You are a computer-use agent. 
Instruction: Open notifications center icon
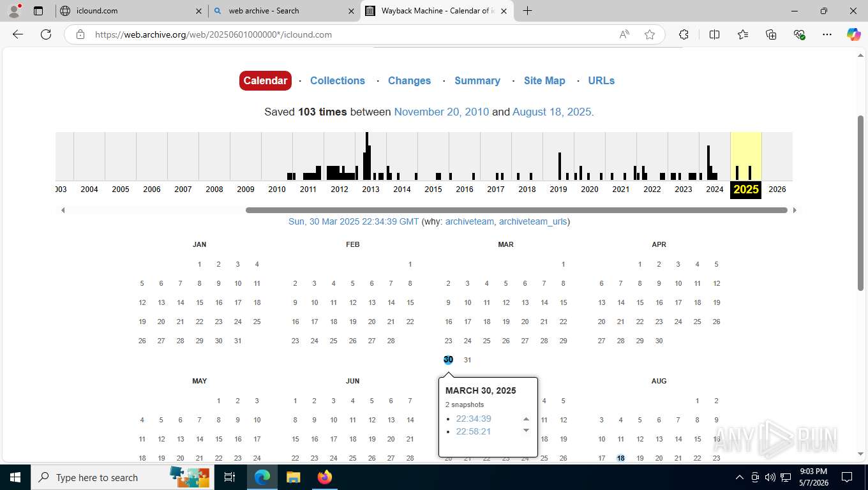coord(847,477)
